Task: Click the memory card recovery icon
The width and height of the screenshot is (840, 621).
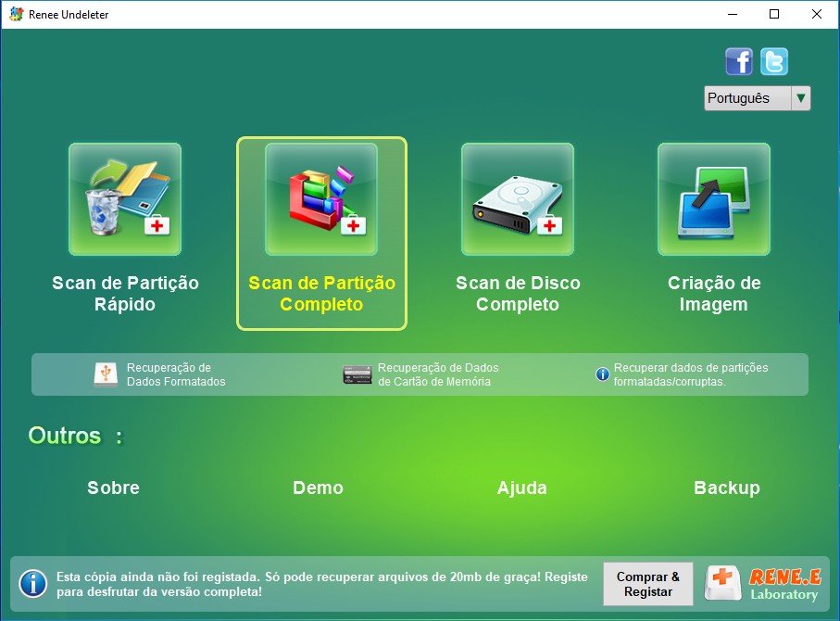Action: [357, 374]
